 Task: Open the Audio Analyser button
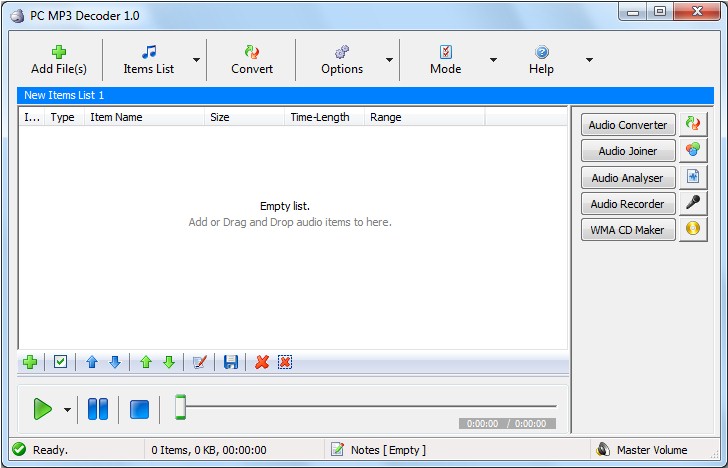coord(628,177)
